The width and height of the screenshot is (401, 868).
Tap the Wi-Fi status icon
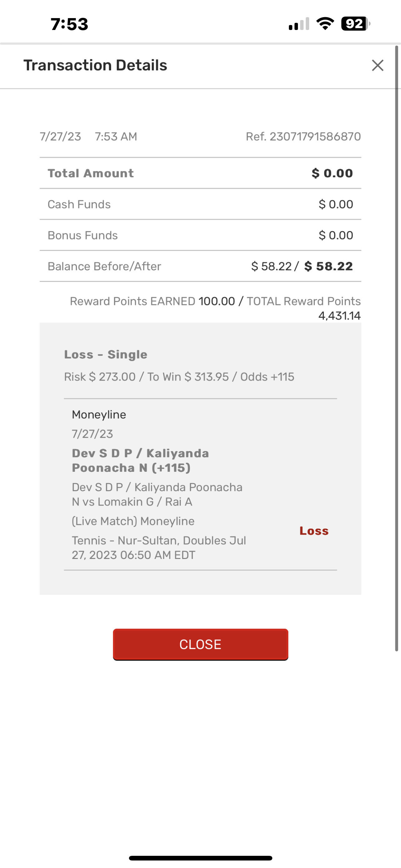click(x=325, y=23)
